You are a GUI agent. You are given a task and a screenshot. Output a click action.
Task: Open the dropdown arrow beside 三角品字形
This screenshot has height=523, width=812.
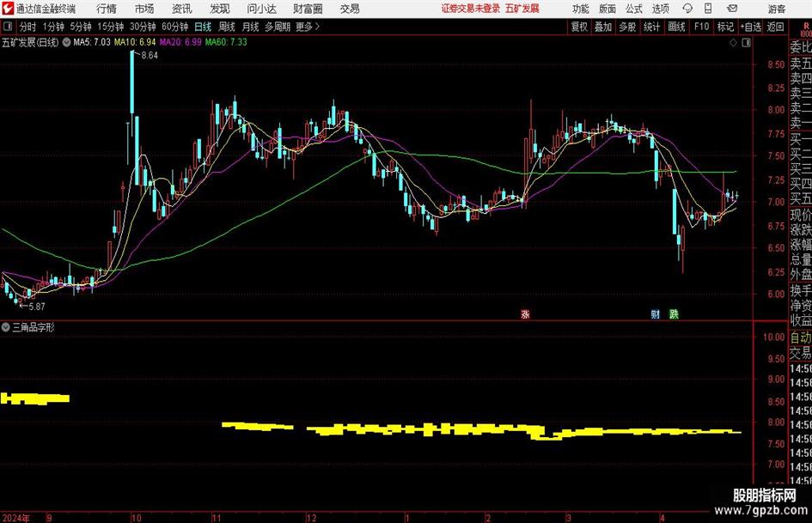6,327
